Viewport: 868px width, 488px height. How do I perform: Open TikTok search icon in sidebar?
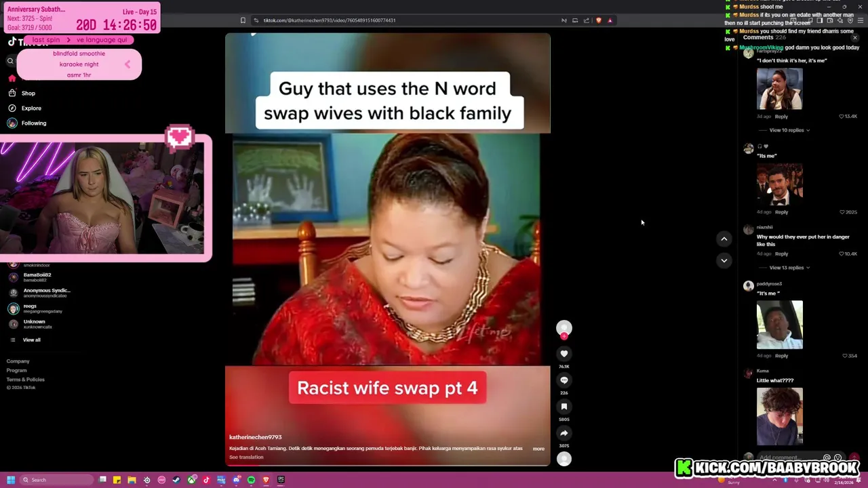pos(10,61)
